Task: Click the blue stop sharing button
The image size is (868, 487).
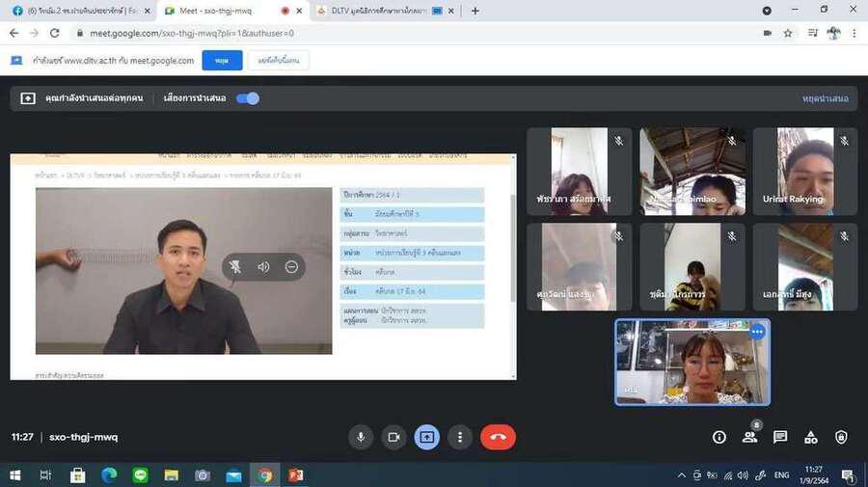Action: [x=222, y=61]
